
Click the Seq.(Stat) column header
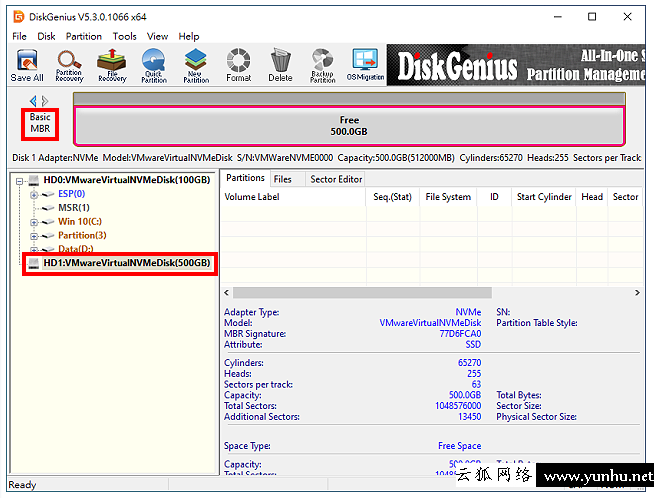pos(393,197)
